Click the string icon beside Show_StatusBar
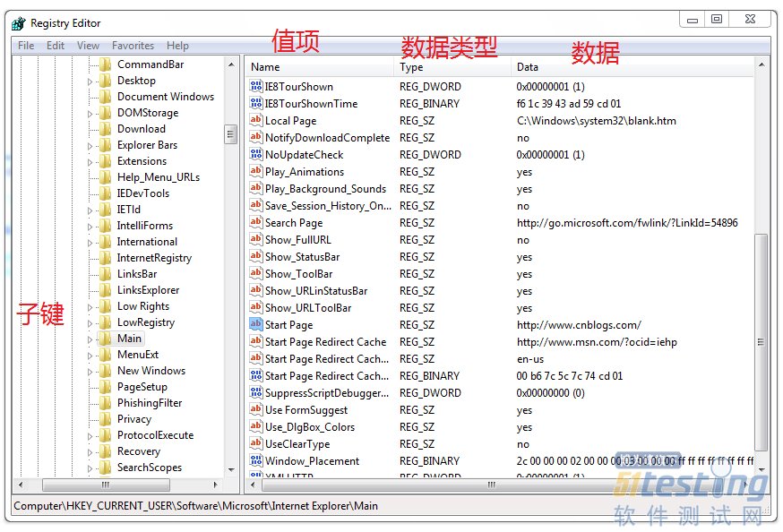783x532 pixels. [255, 256]
